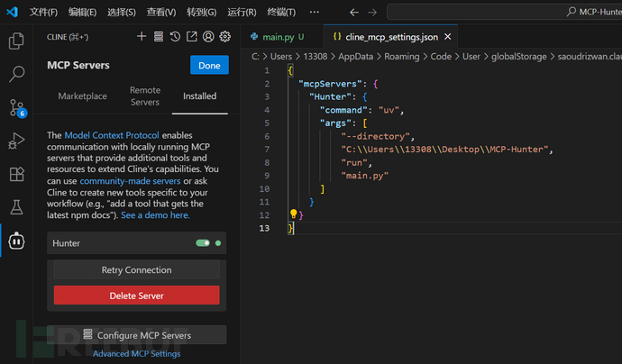622x364 pixels.
Task: Click the VS Code logo icon
Action: point(12,12)
